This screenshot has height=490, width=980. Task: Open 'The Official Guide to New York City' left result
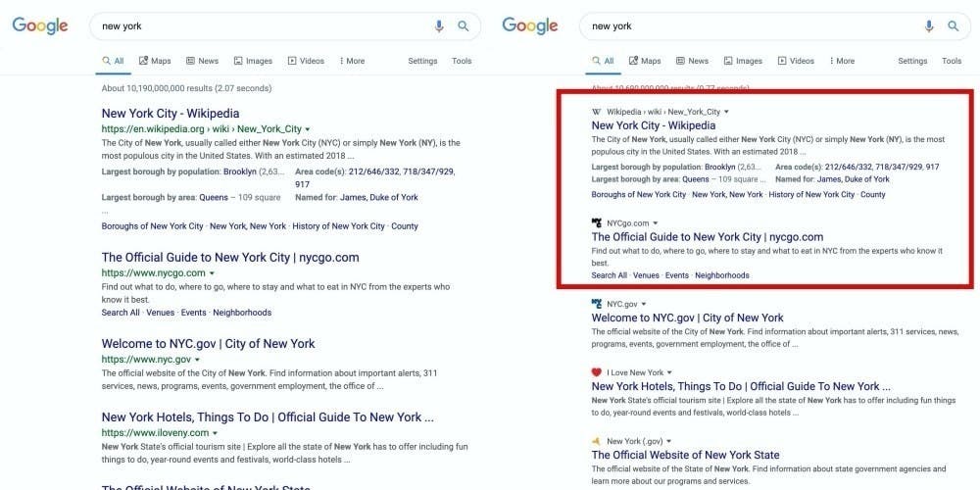click(x=230, y=258)
